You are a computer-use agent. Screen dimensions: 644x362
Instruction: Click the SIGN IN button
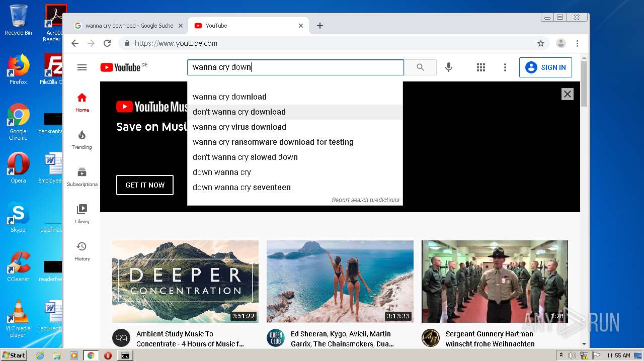pyautogui.click(x=545, y=67)
